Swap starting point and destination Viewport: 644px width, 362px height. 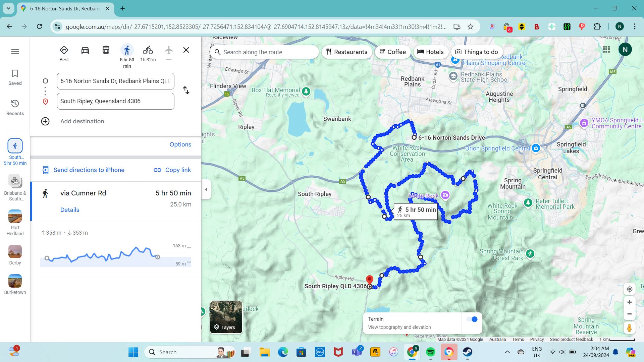coord(186,90)
